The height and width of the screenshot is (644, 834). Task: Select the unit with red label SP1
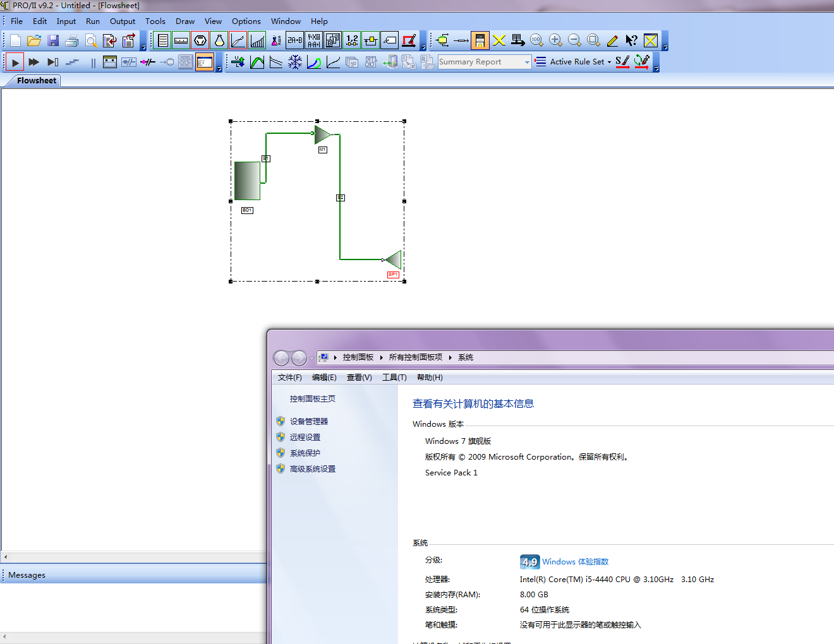[394, 259]
